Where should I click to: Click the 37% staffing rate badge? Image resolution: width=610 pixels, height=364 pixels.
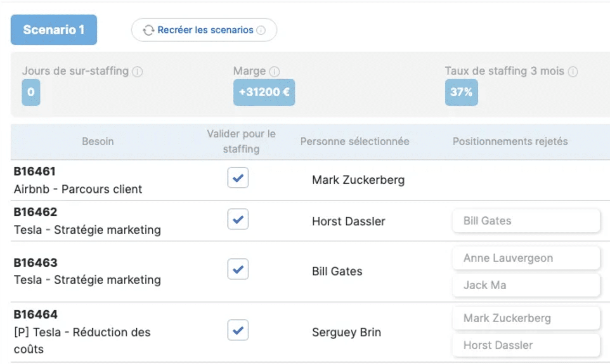coord(461,92)
